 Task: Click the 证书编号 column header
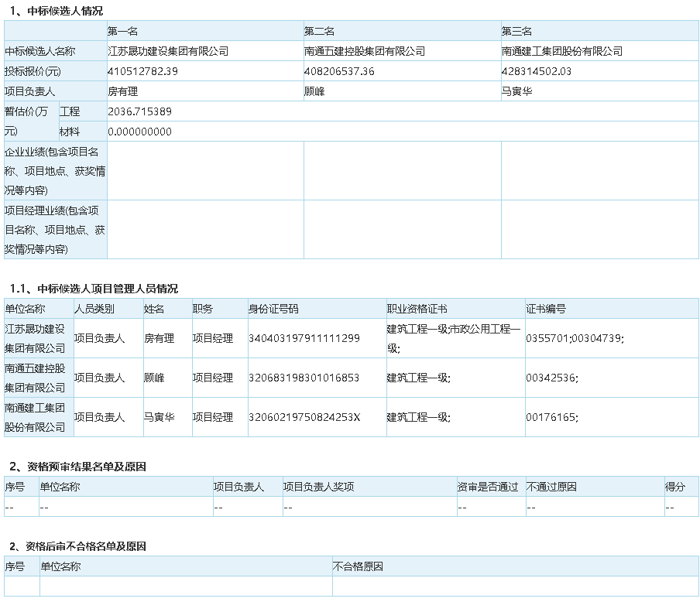pyautogui.click(x=546, y=309)
